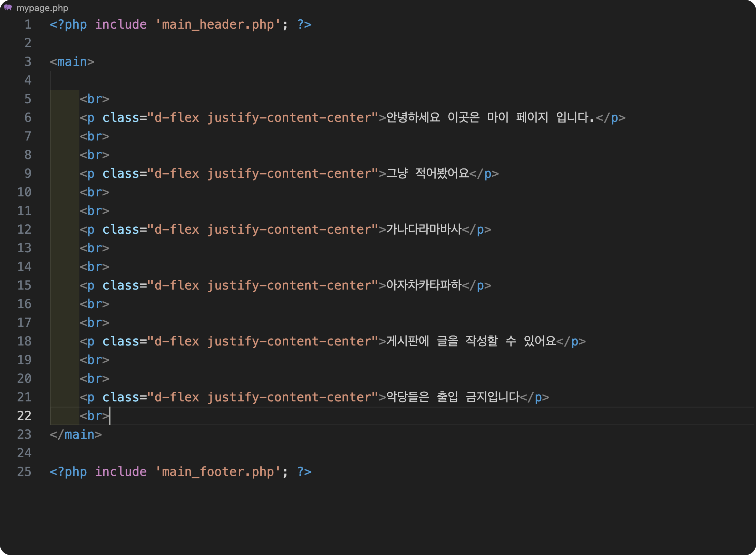This screenshot has width=756, height=555.
Task: Click the <br> tag on line 17
Action: pos(95,323)
